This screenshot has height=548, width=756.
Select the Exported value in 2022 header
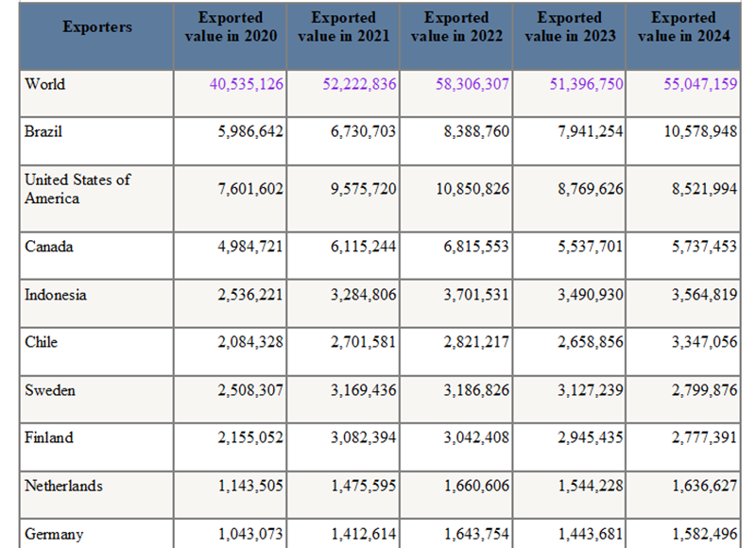[x=456, y=26]
